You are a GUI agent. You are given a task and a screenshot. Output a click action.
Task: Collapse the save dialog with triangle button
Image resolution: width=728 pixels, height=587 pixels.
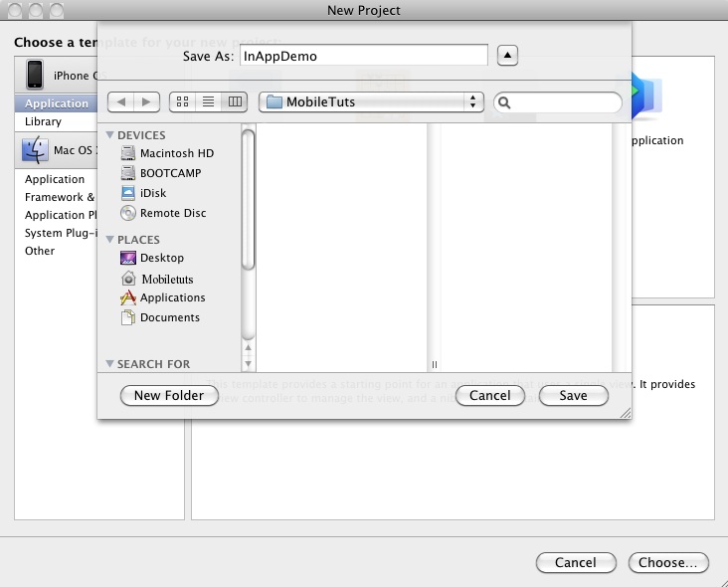(x=507, y=56)
